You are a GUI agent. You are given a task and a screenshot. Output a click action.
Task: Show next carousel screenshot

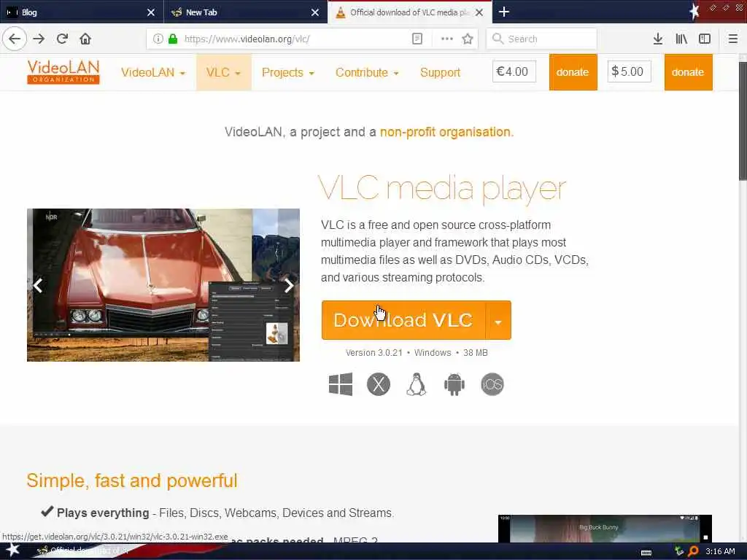pyautogui.click(x=288, y=285)
